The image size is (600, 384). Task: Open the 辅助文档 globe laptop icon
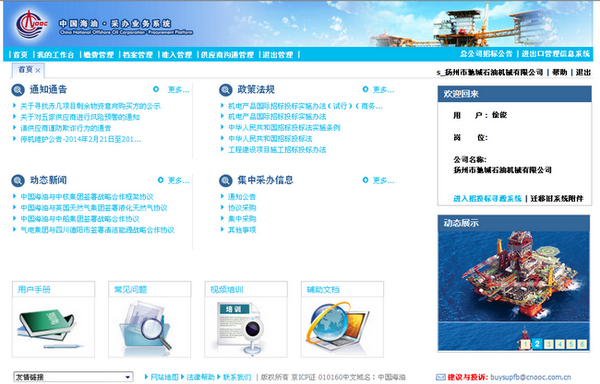click(337, 326)
